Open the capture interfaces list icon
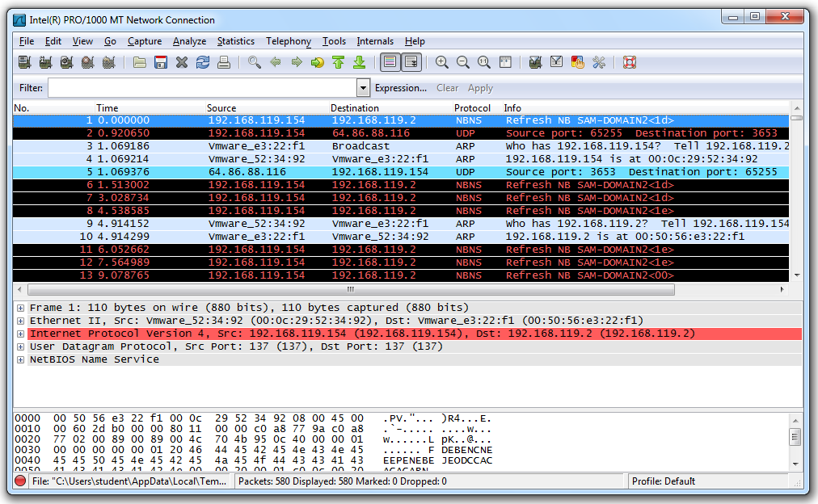The image size is (818, 504). tap(24, 62)
